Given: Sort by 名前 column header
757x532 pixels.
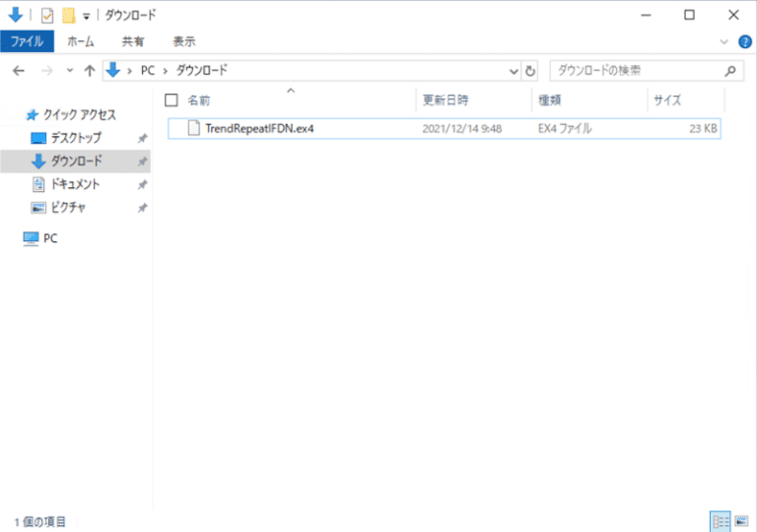Looking at the screenshot, I should (x=198, y=100).
